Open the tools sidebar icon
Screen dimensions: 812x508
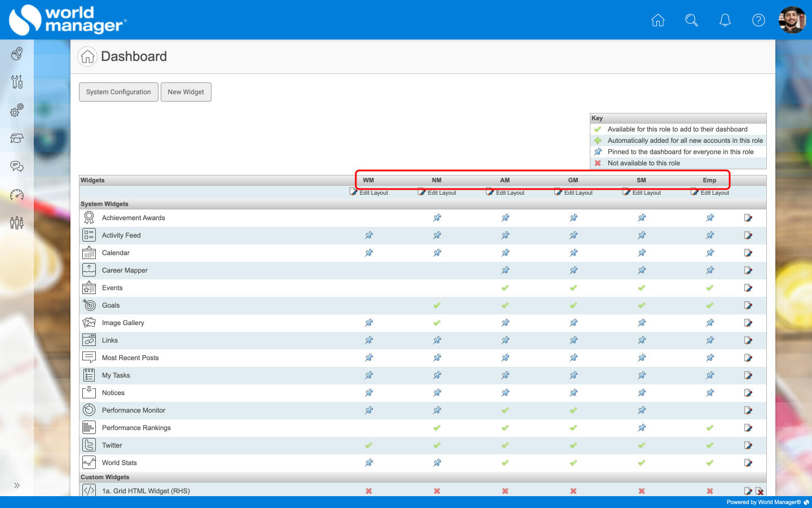click(x=17, y=82)
